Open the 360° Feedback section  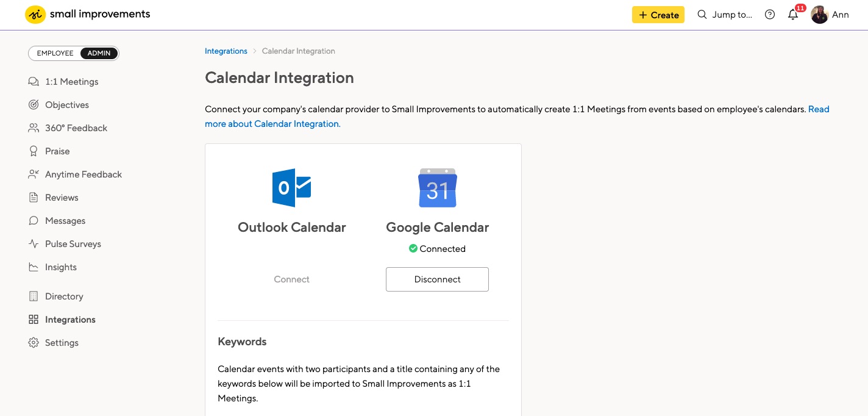coord(76,127)
